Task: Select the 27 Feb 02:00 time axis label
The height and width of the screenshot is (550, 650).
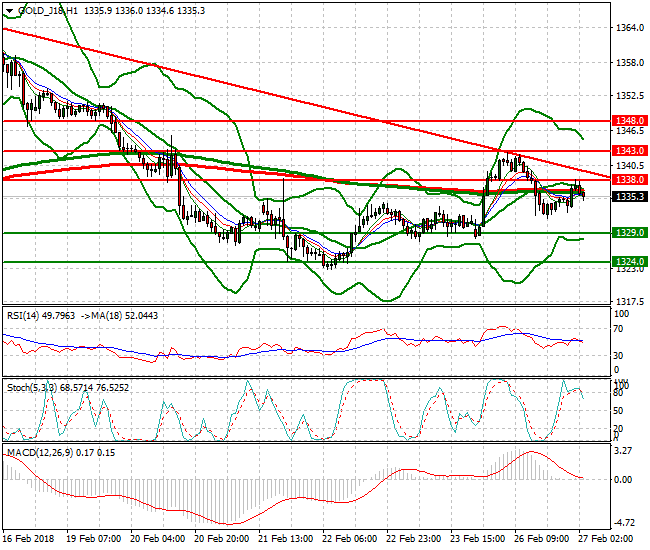Action: 606,539
